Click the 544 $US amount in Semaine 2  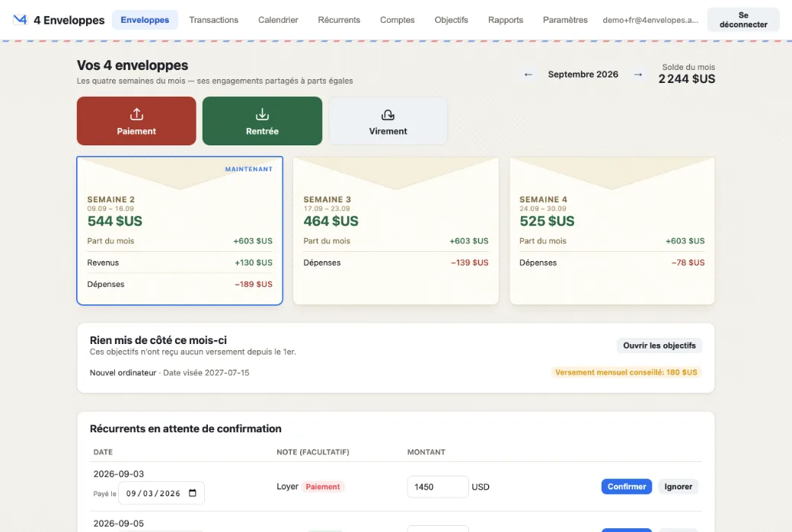point(115,221)
